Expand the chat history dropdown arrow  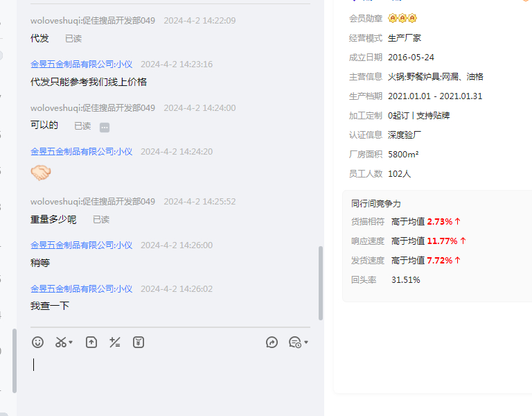coord(306,343)
